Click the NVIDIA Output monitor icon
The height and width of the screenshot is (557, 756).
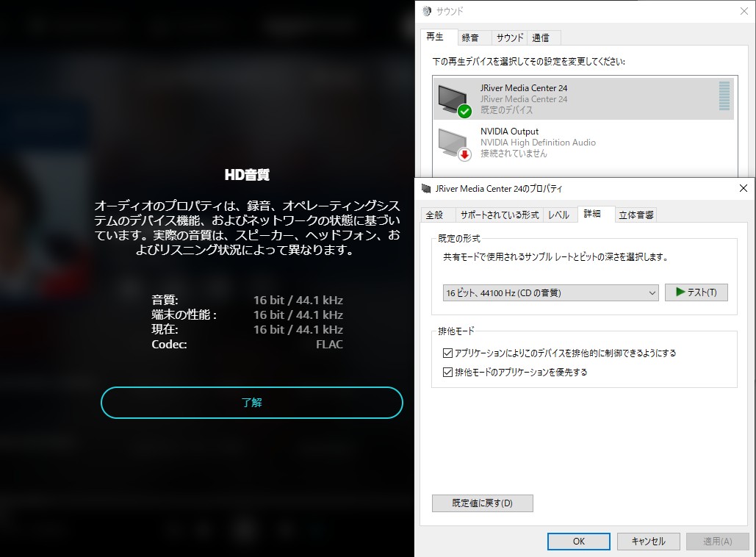pos(455,144)
